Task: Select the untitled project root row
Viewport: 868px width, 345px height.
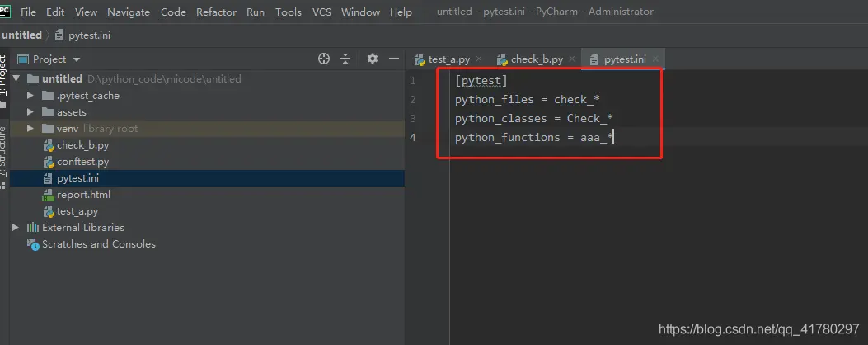Action: [x=207, y=78]
